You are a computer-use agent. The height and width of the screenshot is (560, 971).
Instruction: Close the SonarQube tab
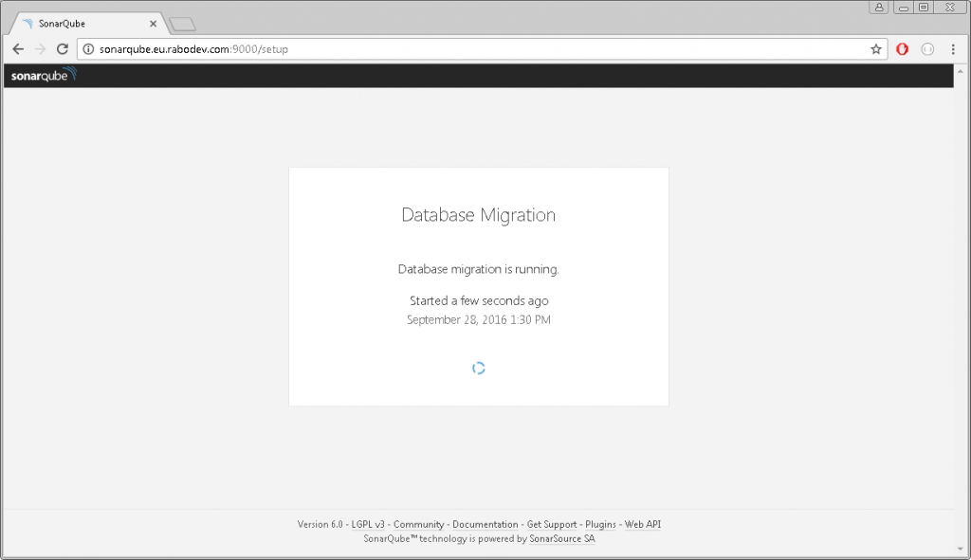coord(153,24)
